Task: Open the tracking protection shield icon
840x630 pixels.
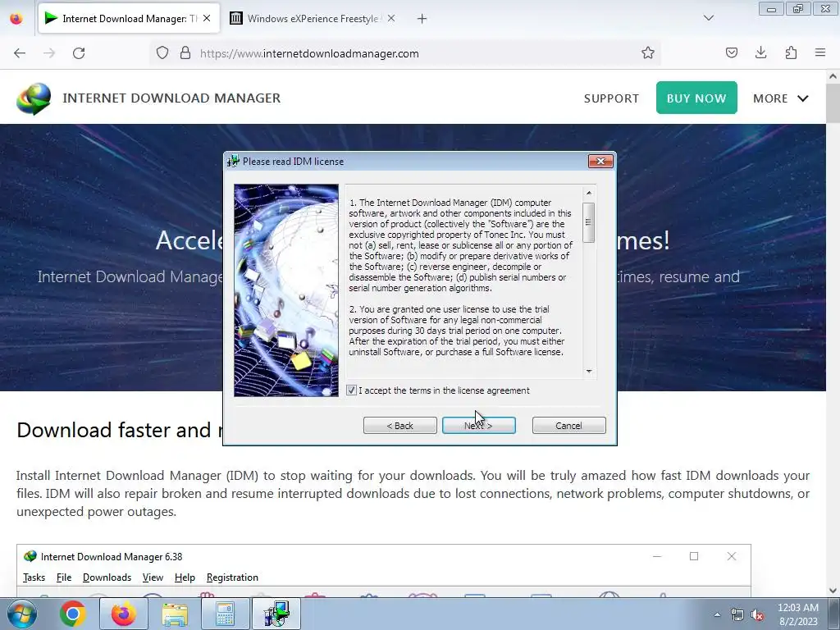Action: point(162,53)
